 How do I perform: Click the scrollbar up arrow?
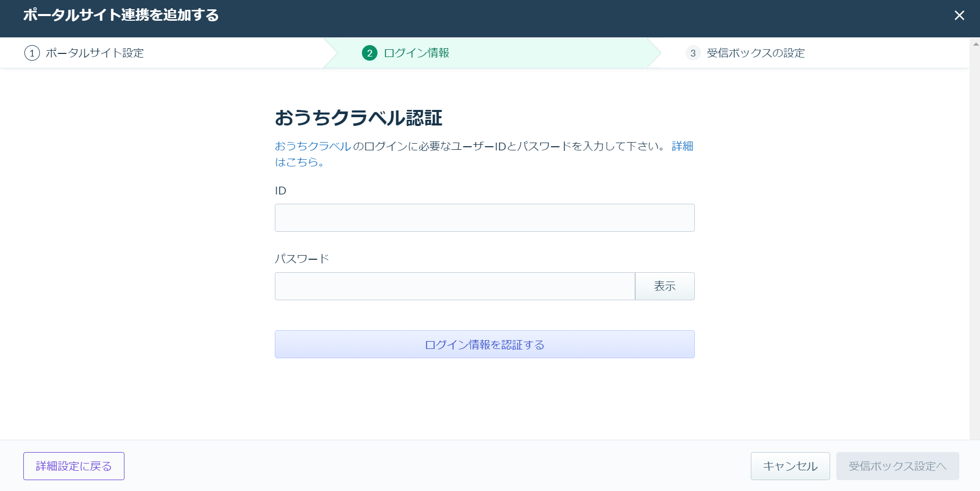coord(975,45)
